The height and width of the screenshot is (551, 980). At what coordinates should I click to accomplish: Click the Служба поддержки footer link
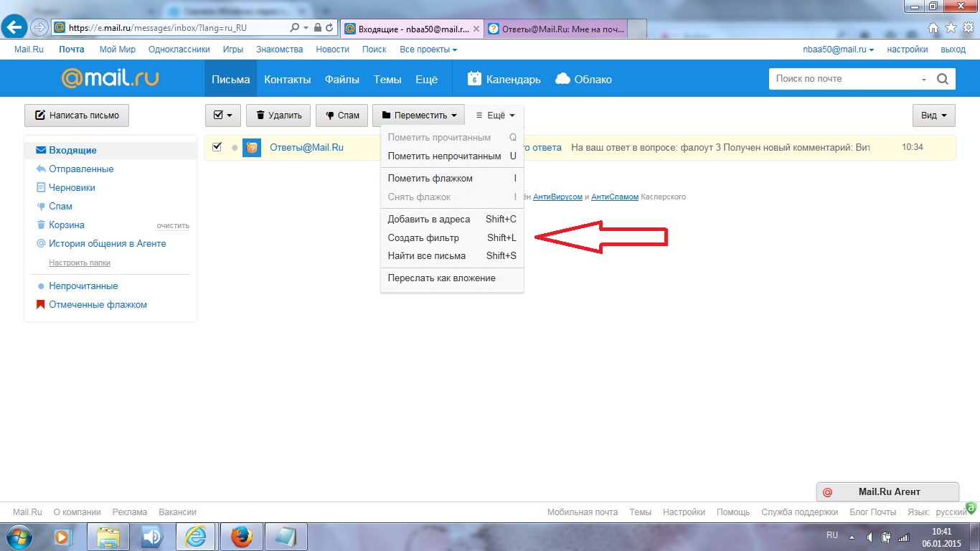800,512
